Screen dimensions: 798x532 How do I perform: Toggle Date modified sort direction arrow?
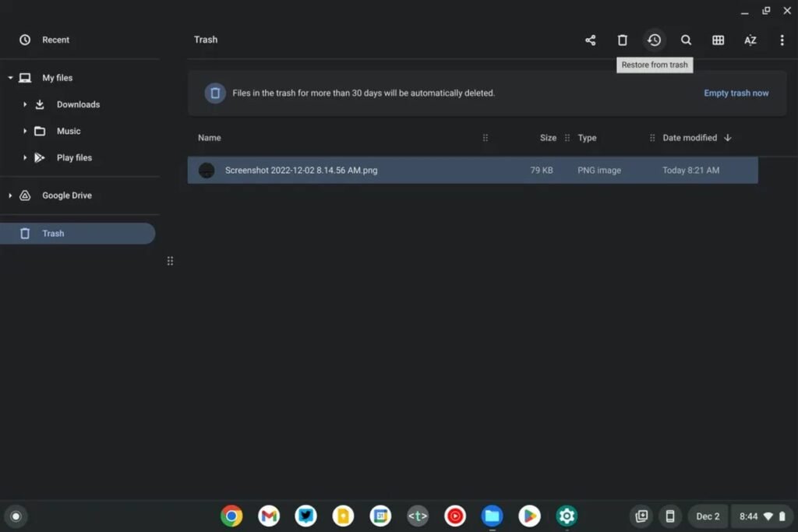727,138
